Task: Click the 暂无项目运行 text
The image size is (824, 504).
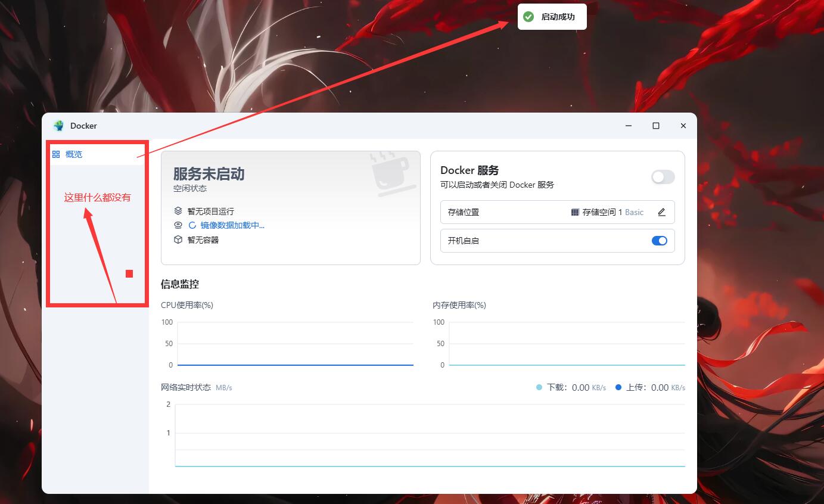Action: (211, 211)
